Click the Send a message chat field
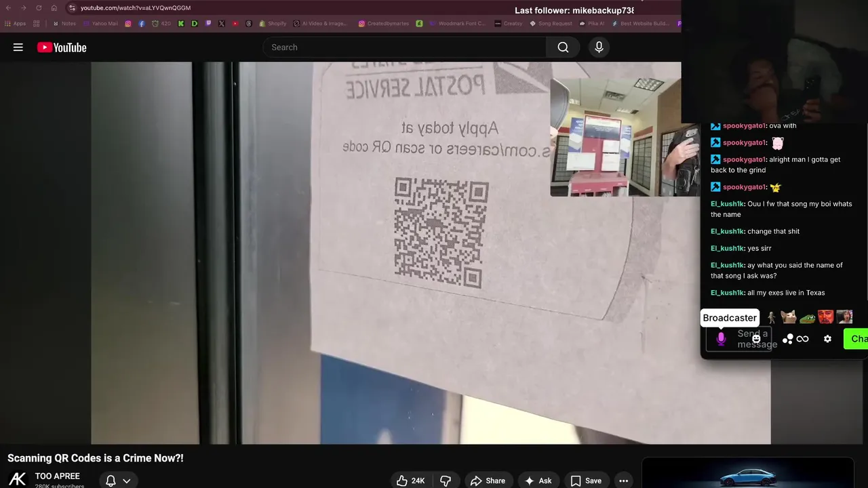Image resolution: width=868 pixels, height=488 pixels. pyautogui.click(x=739, y=339)
